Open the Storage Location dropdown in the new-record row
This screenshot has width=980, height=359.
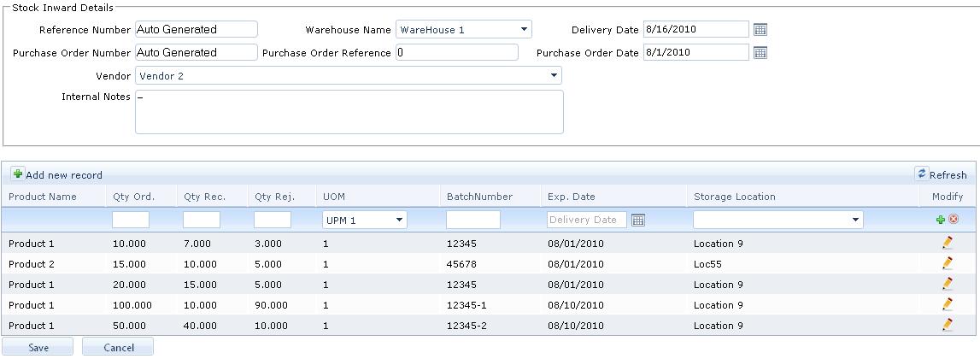click(x=855, y=221)
